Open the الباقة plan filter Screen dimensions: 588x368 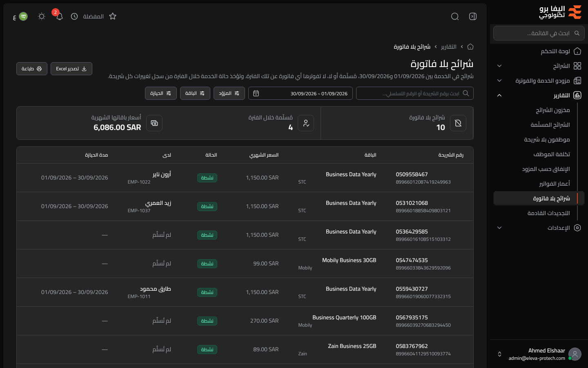coord(195,93)
